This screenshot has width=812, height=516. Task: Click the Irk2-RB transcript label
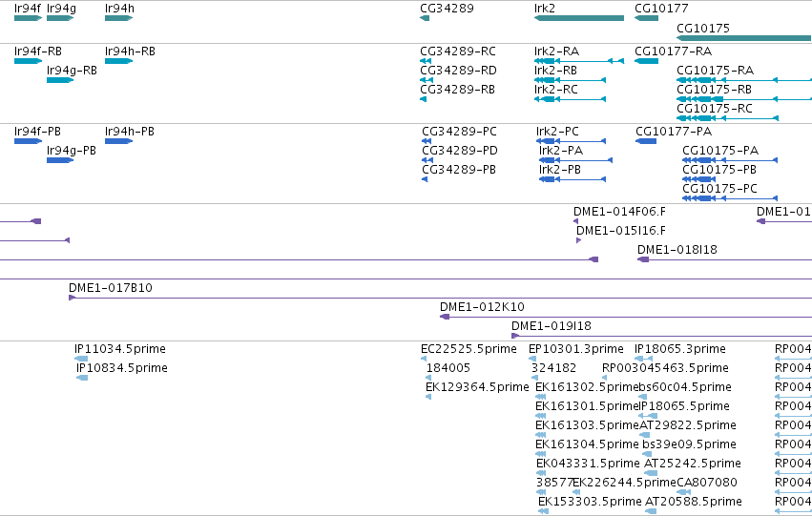[x=555, y=71]
